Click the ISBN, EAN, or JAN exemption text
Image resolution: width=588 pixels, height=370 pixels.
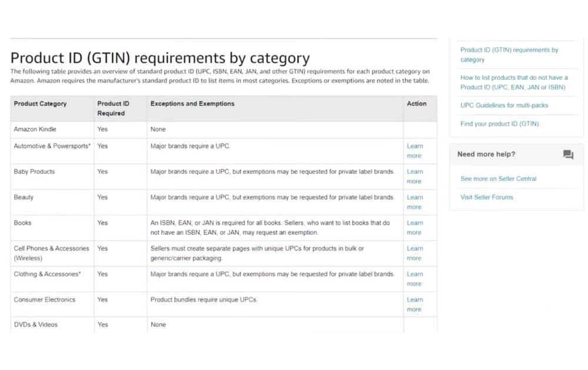coord(270,228)
